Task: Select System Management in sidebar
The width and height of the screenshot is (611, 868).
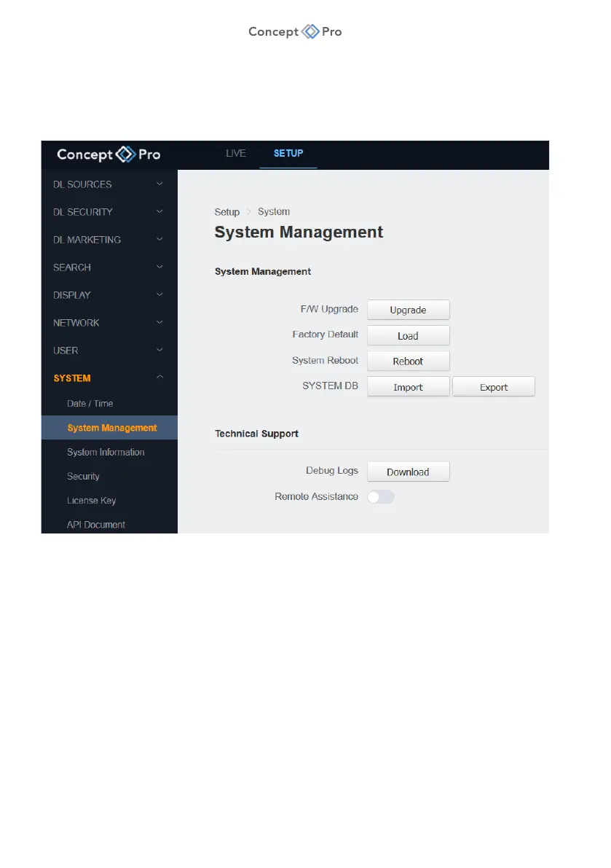Action: click(109, 428)
